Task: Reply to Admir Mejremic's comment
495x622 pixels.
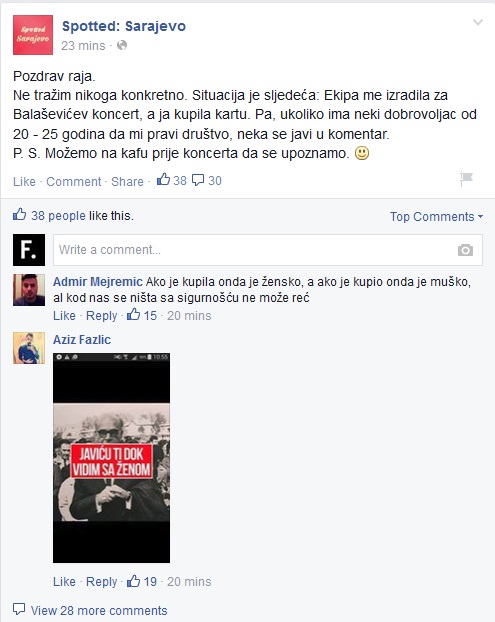Action: click(x=102, y=316)
